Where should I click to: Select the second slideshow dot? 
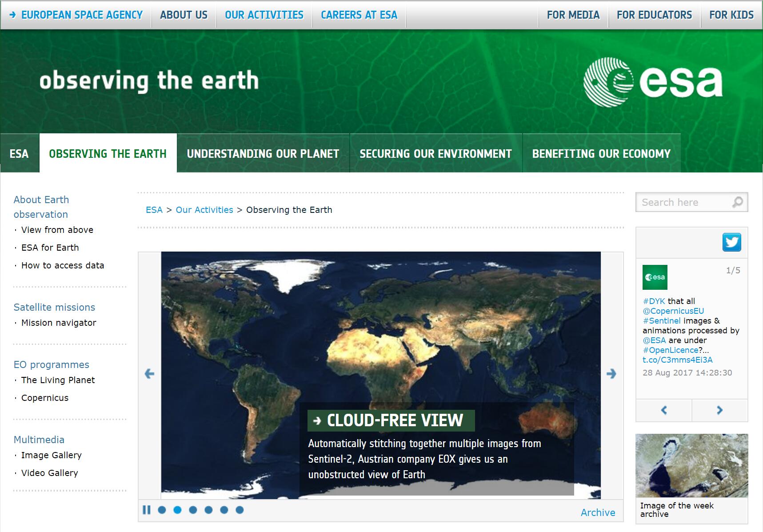tap(177, 510)
